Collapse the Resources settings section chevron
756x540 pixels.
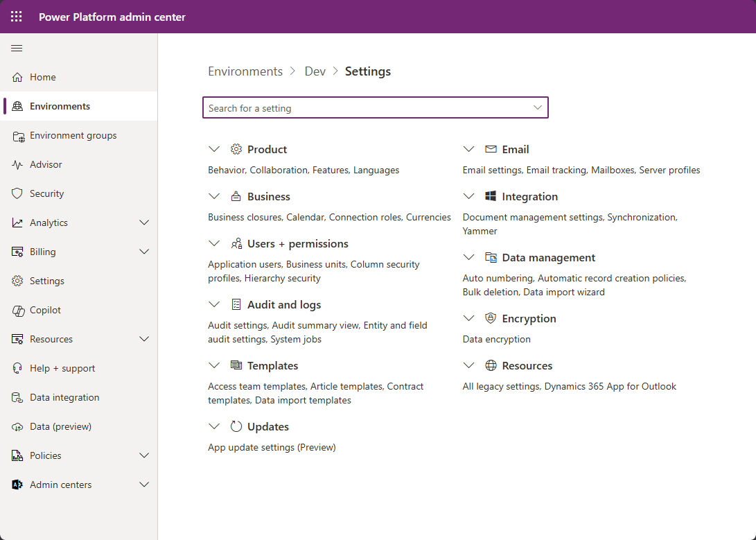coord(468,365)
